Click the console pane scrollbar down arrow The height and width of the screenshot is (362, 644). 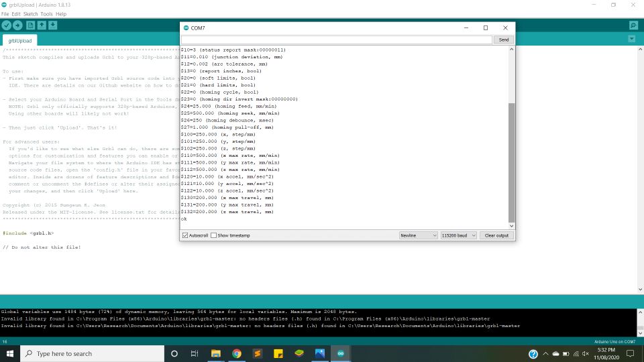pos(640,334)
